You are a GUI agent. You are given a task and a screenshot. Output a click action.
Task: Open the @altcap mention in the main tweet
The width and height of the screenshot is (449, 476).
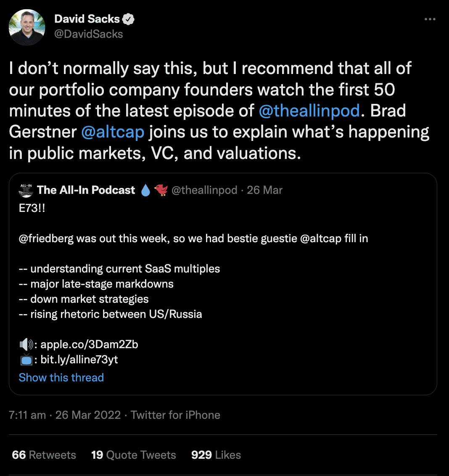pos(113,132)
